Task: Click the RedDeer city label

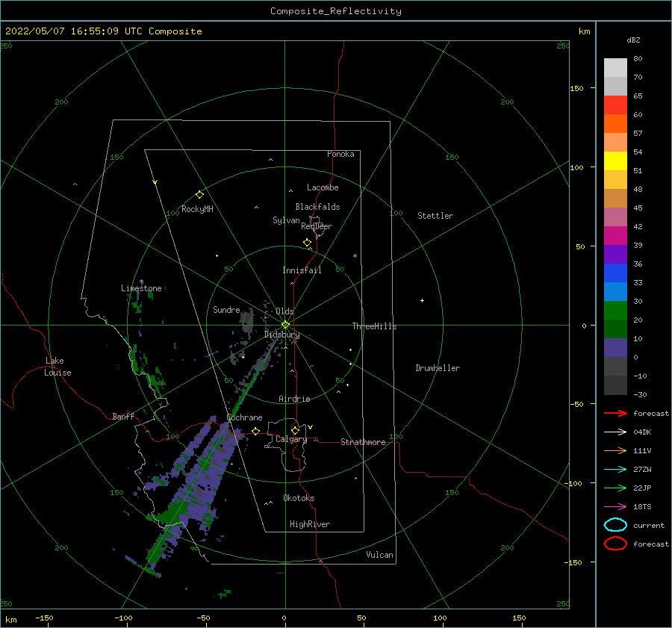Action: [317, 226]
